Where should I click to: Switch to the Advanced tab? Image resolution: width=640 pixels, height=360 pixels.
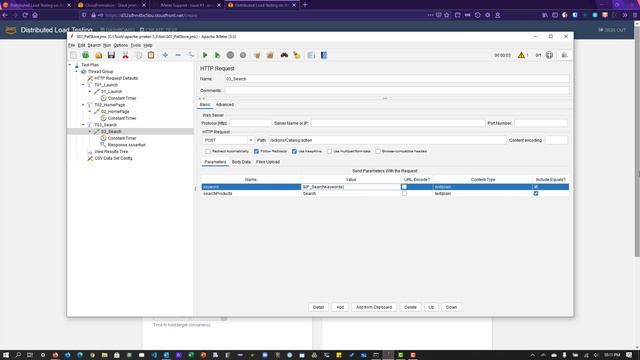pos(224,105)
